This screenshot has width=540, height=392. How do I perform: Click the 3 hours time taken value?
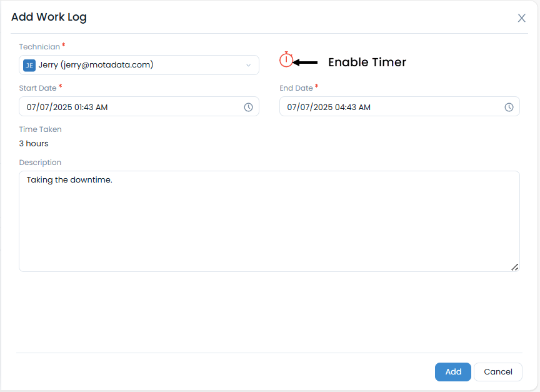coord(34,144)
